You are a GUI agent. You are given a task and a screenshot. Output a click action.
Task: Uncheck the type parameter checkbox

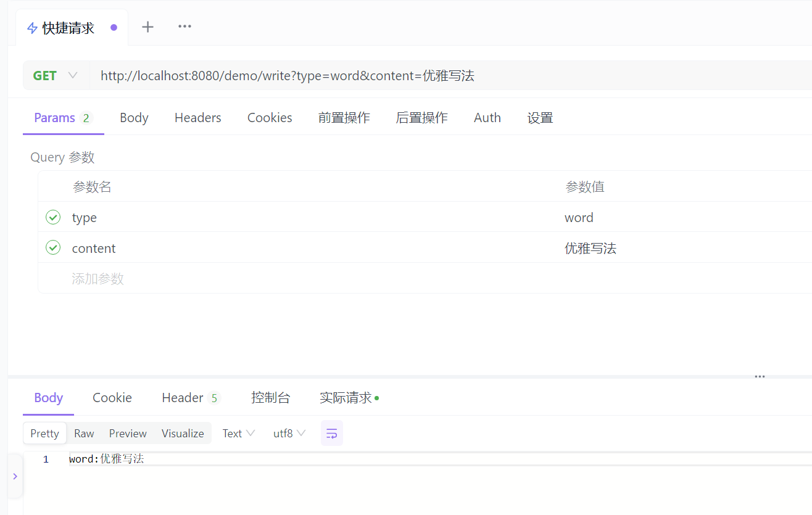[x=53, y=217]
